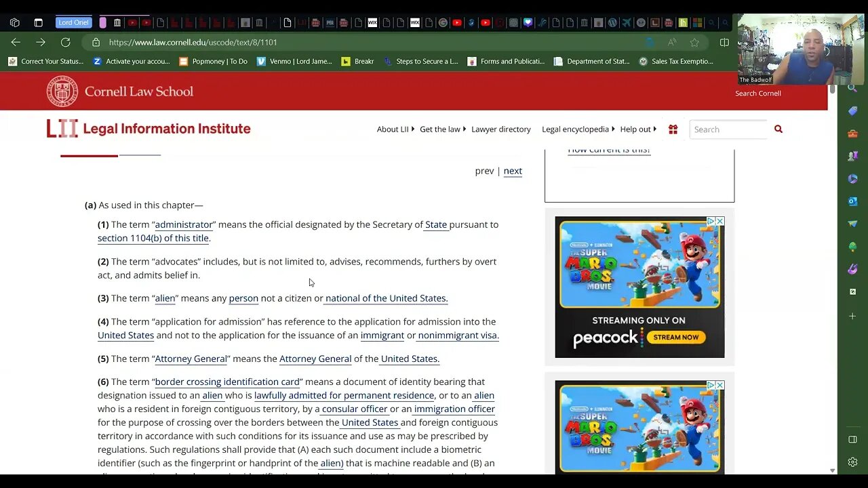868x488 pixels.
Task: Open the Drop paper plane sidebar icon
Action: (x=852, y=224)
